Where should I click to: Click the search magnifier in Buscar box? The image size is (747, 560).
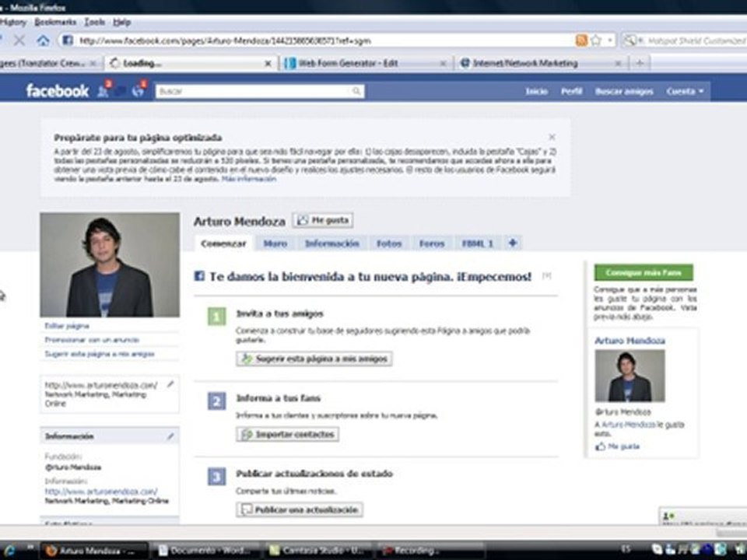pos(356,91)
